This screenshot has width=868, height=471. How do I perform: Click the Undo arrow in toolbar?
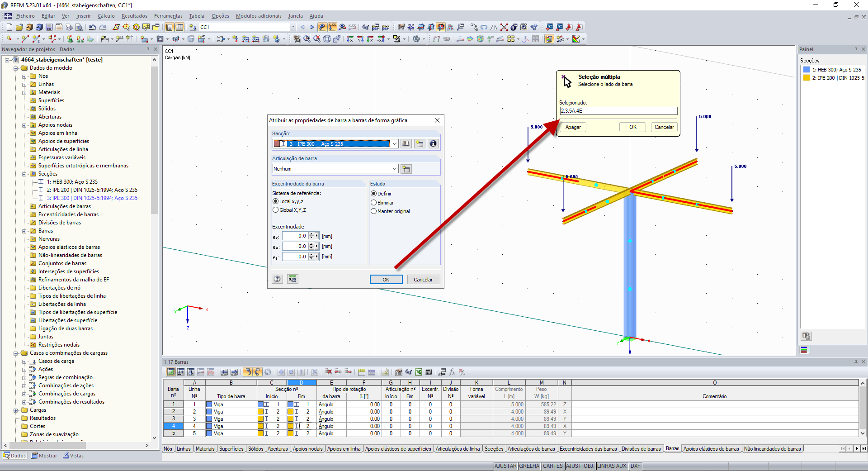[x=93, y=27]
